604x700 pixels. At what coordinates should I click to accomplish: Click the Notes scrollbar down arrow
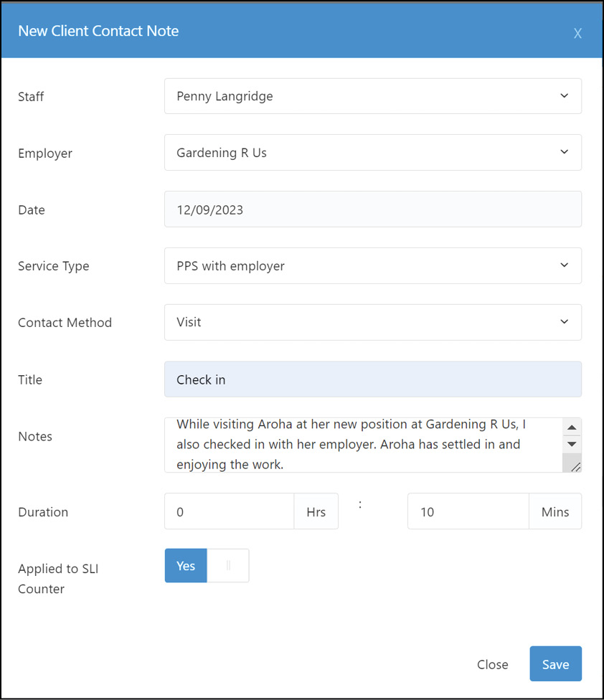tap(572, 444)
